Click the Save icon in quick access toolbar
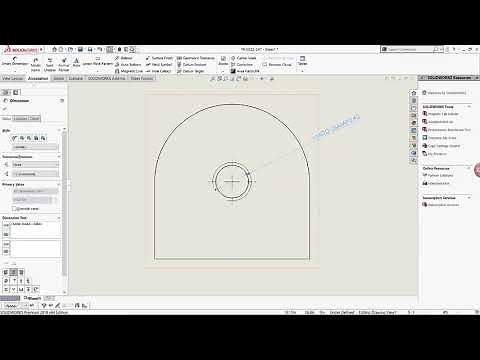The height and width of the screenshot is (360, 480). pyautogui.click(x=80, y=49)
